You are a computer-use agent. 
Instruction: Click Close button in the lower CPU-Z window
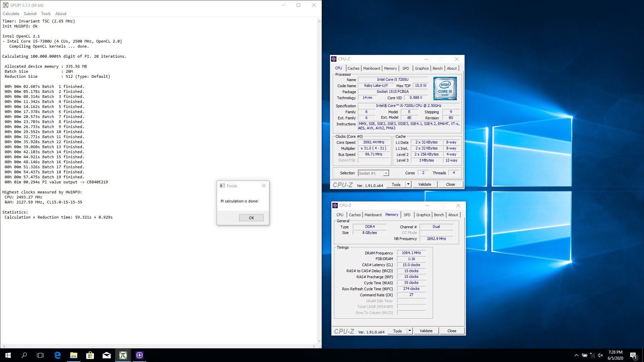pos(452,331)
